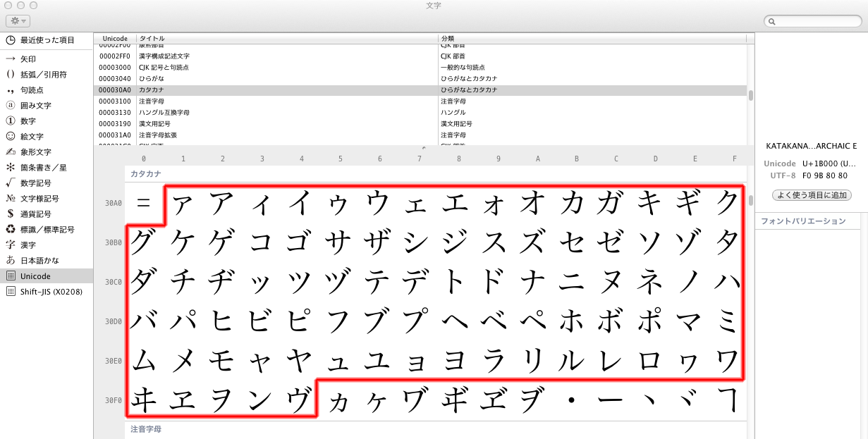The width and height of the screenshot is (868, 439).
Task: Open the 箇条書き/星 asterisk category
Action: [11, 168]
